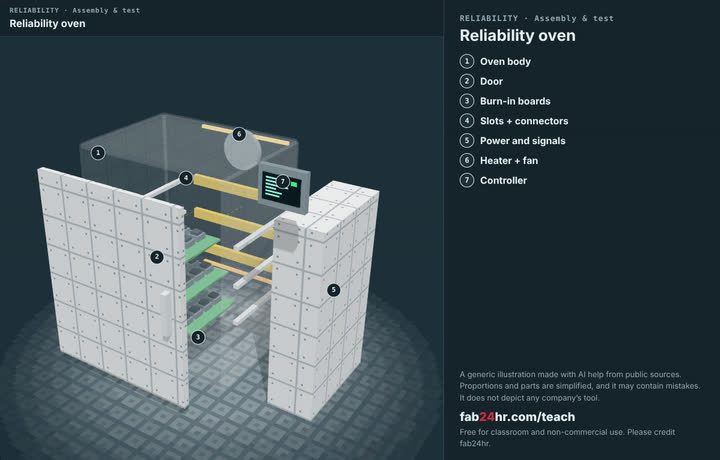Click marker 1 on the oven body
The image size is (720, 460).
[98, 153]
